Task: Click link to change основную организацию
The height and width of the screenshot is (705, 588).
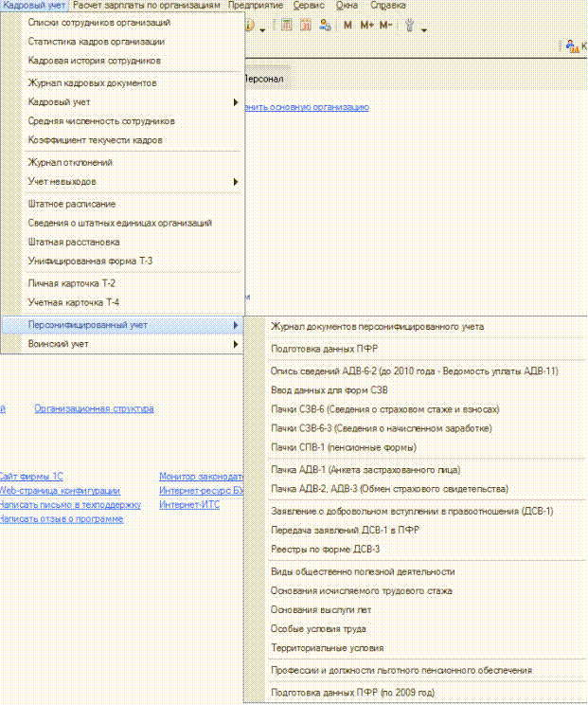Action: pyautogui.click(x=307, y=107)
